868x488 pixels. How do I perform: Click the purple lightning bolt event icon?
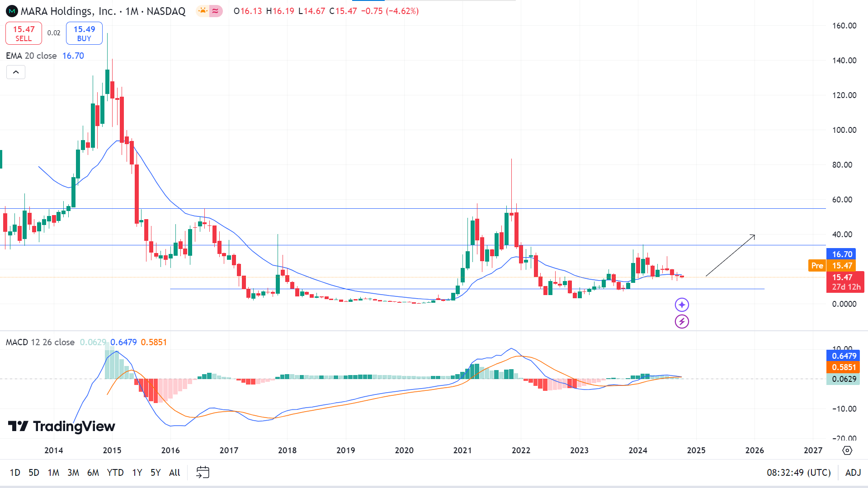pos(682,322)
